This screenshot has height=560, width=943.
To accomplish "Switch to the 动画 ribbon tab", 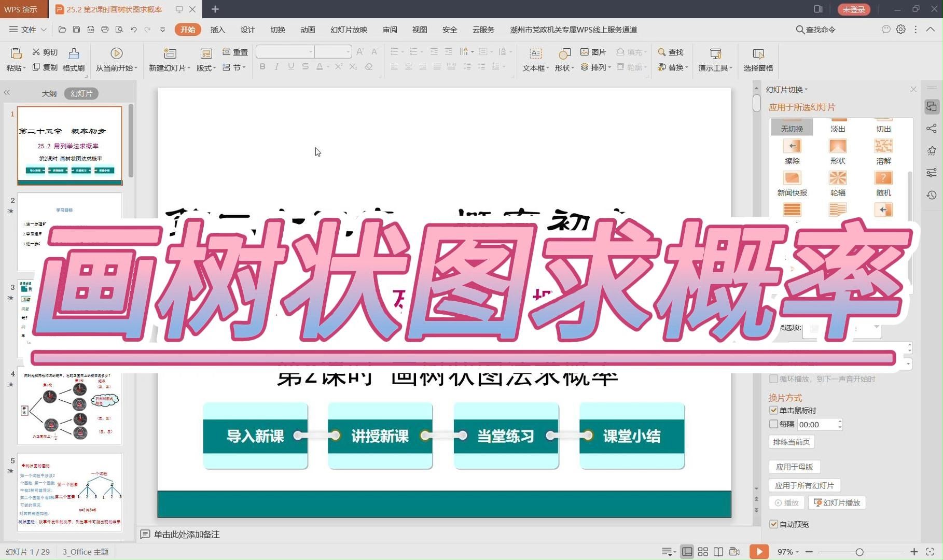I will click(x=308, y=30).
